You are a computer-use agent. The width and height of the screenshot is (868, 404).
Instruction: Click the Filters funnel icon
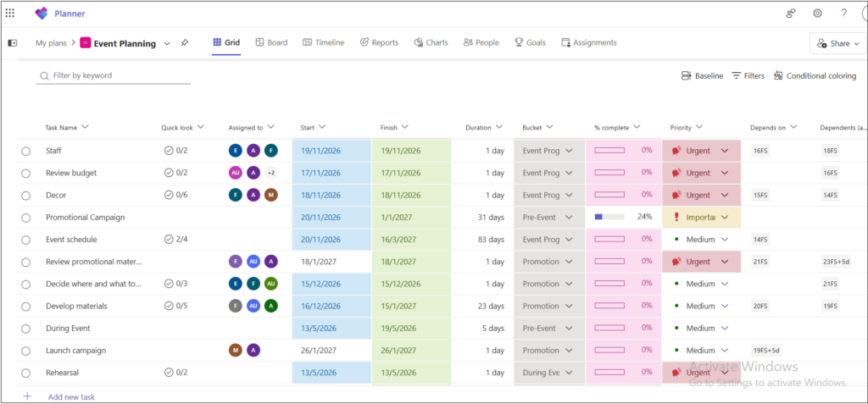(737, 76)
